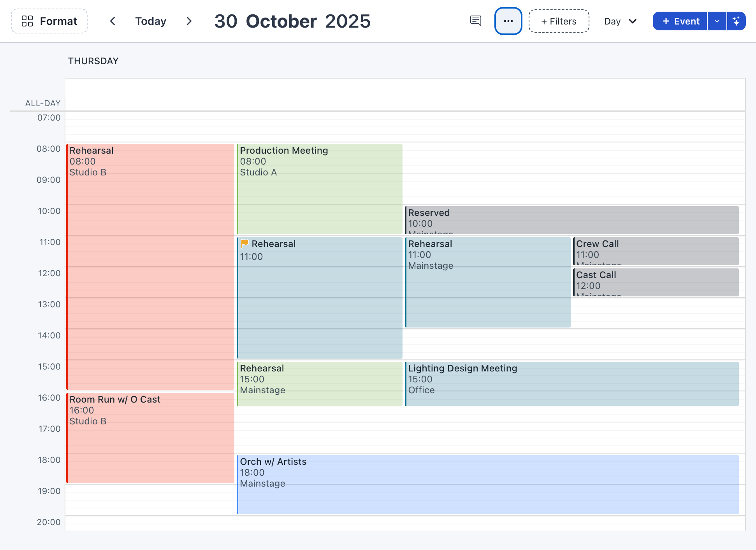Go to the next day
Image resolution: width=756 pixels, height=550 pixels.
pos(189,21)
